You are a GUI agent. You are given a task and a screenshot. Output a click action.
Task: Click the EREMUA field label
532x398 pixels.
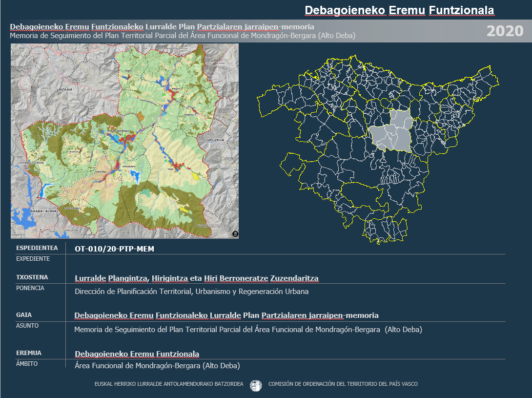(x=29, y=353)
